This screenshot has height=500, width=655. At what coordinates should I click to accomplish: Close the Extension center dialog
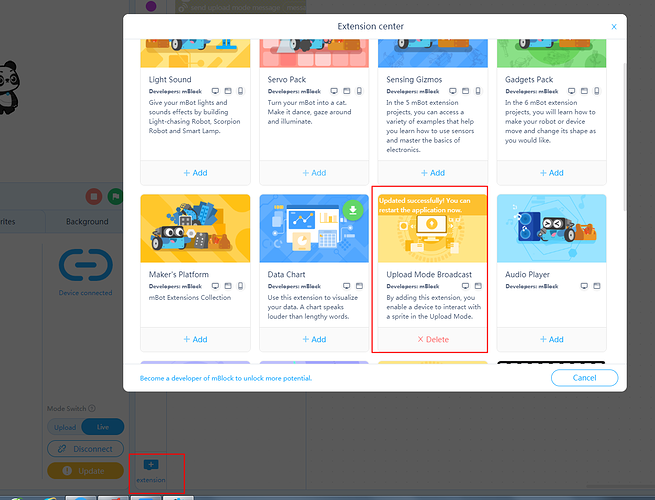[614, 27]
